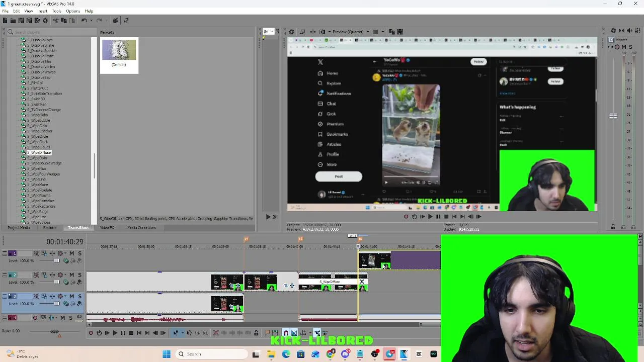This screenshot has height=362, width=644.
Task: Open the edit tool dropdown arrow
Action: point(182,333)
